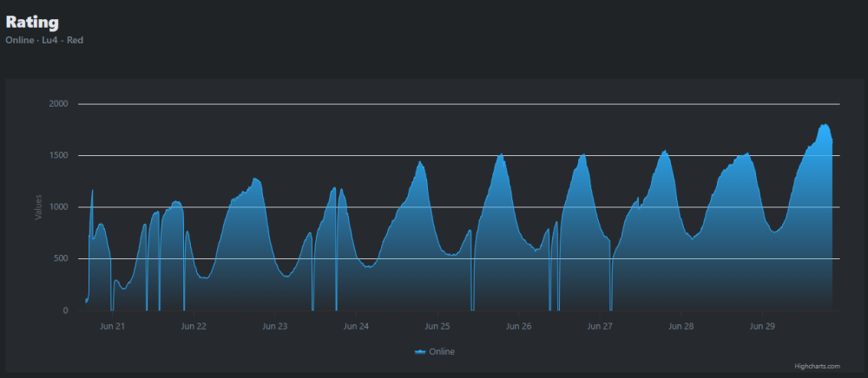Click the Jun 27 x-axis label
This screenshot has height=378, width=868.
[600, 327]
